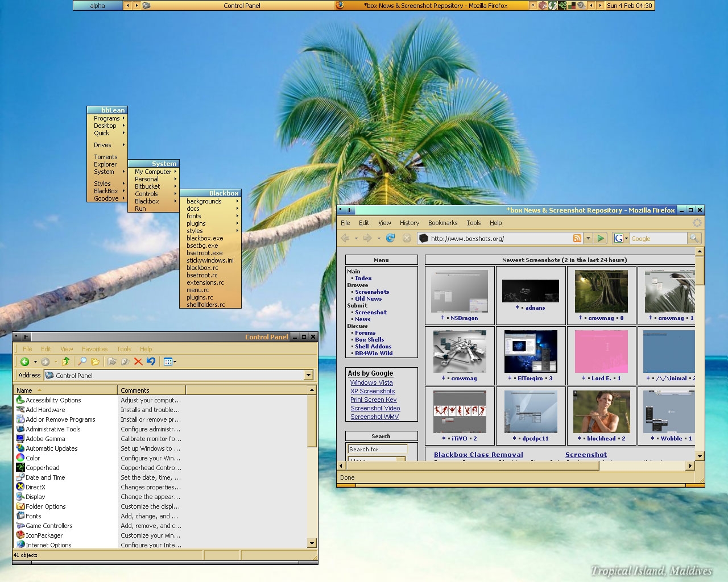This screenshot has width=728, height=582.
Task: Click the Copperhead icon in Control Panel list
Action: pyautogui.click(x=20, y=468)
